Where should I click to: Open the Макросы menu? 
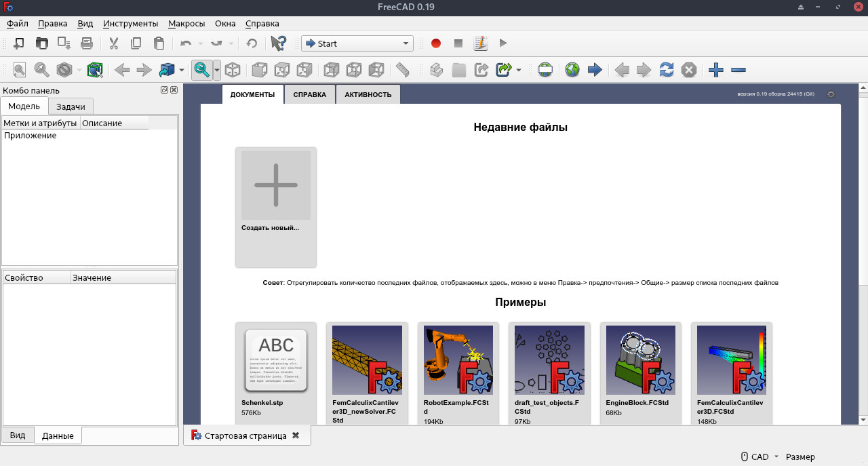point(186,23)
